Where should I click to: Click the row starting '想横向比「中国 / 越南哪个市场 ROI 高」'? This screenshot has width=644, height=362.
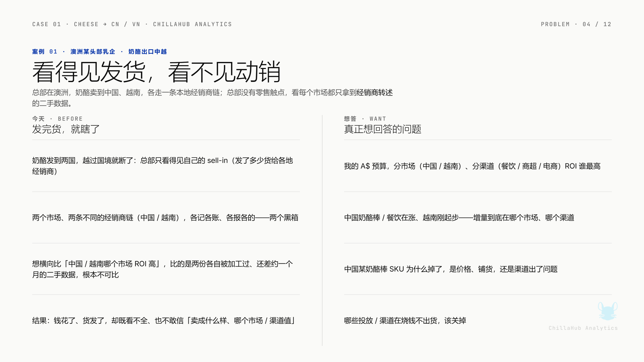point(166,269)
